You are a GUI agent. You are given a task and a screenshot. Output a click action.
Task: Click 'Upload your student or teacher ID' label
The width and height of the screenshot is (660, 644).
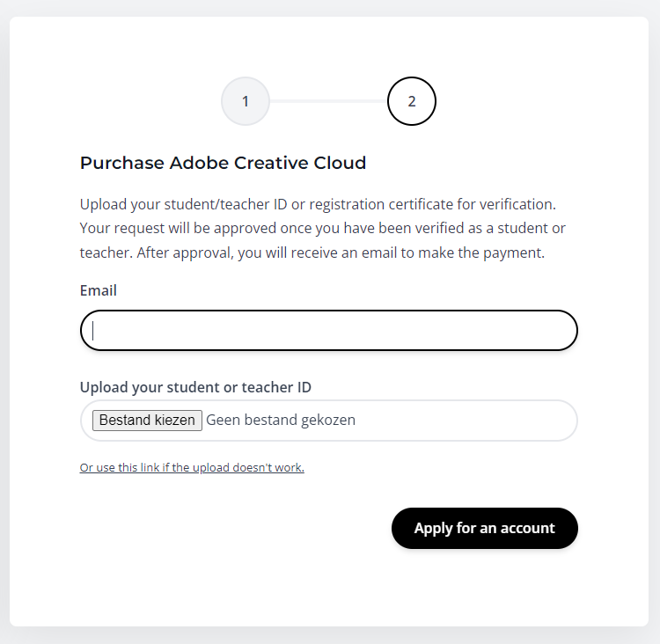click(195, 387)
